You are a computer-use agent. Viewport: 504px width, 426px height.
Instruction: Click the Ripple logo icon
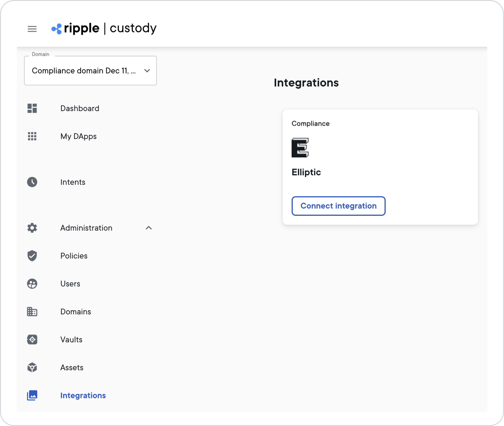coord(56,29)
